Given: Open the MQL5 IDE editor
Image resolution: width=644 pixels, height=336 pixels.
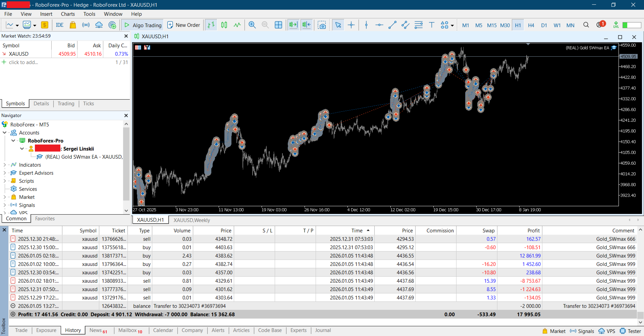Looking at the screenshot, I should click(60, 25).
